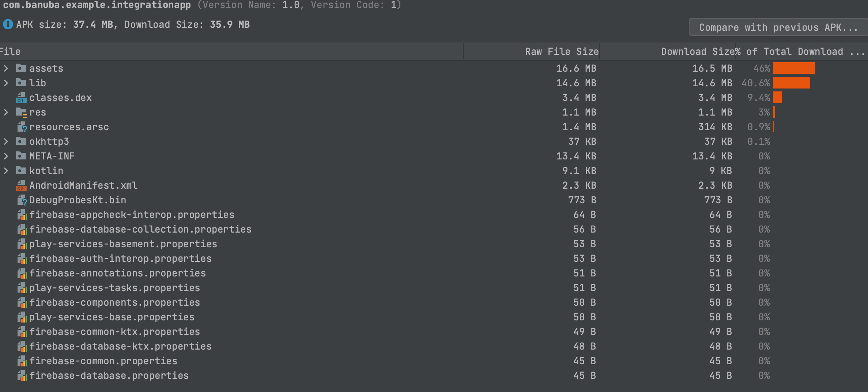Click the assets folder icon
The width and height of the screenshot is (868, 392).
tap(21, 68)
